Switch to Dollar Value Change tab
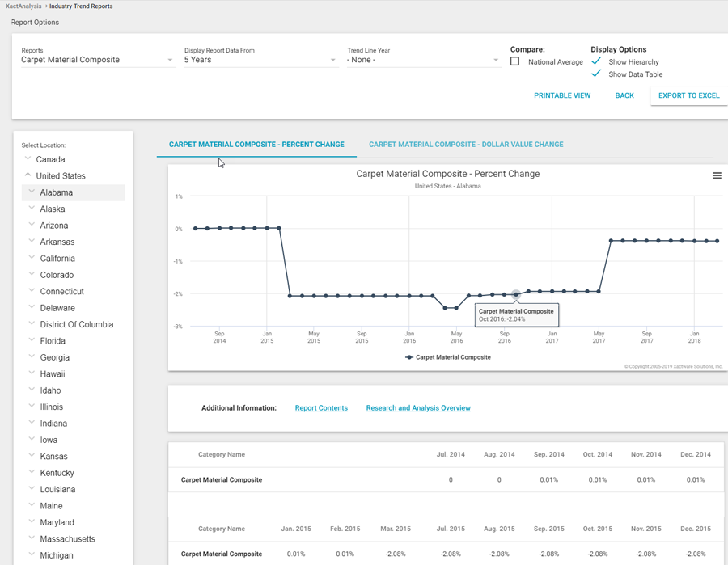 pyautogui.click(x=466, y=145)
